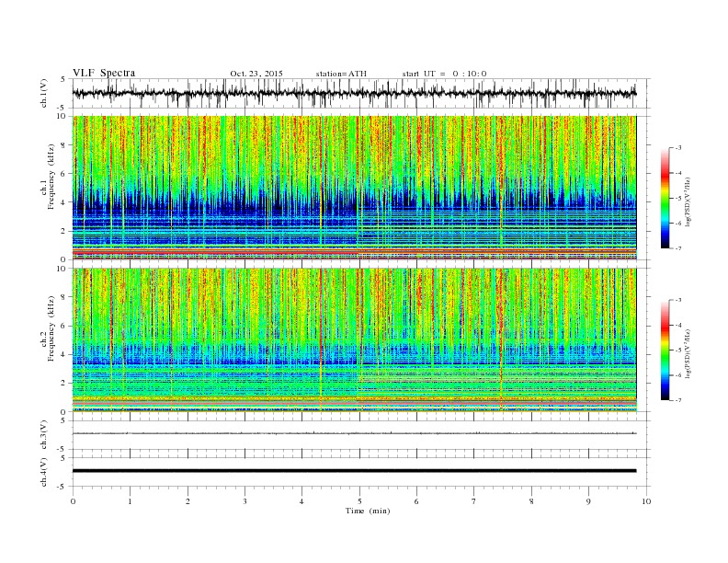The width and height of the screenshot is (728, 563).
Task: Click the "3" tick on the time axis
Action: point(245,501)
